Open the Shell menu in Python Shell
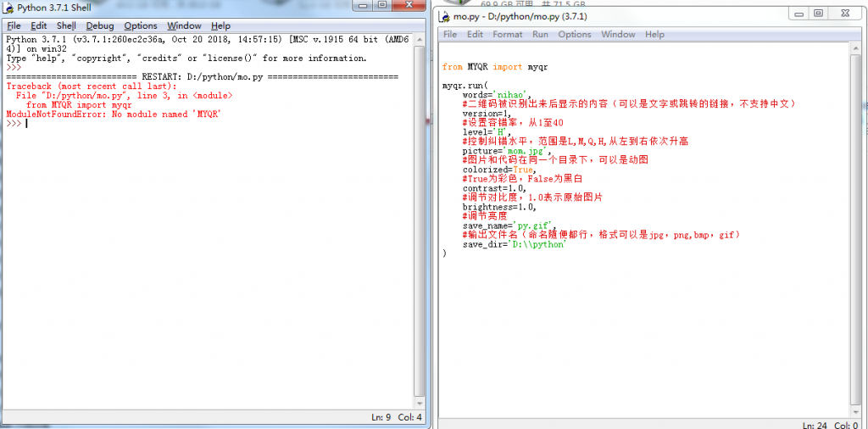 66,26
